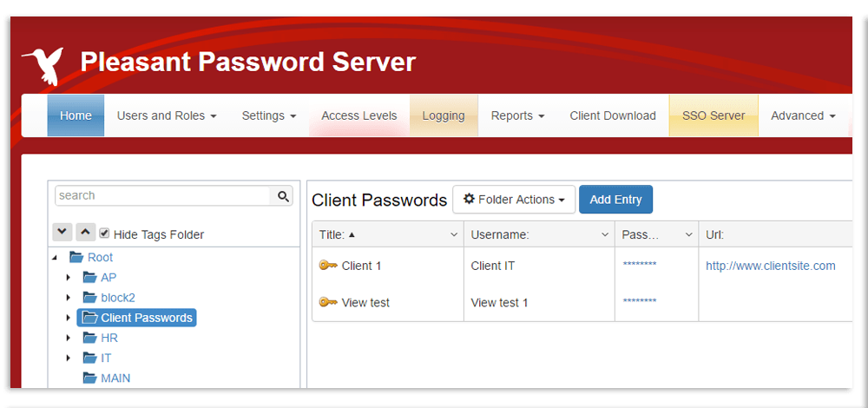Open the Folder Actions dropdown

point(514,200)
